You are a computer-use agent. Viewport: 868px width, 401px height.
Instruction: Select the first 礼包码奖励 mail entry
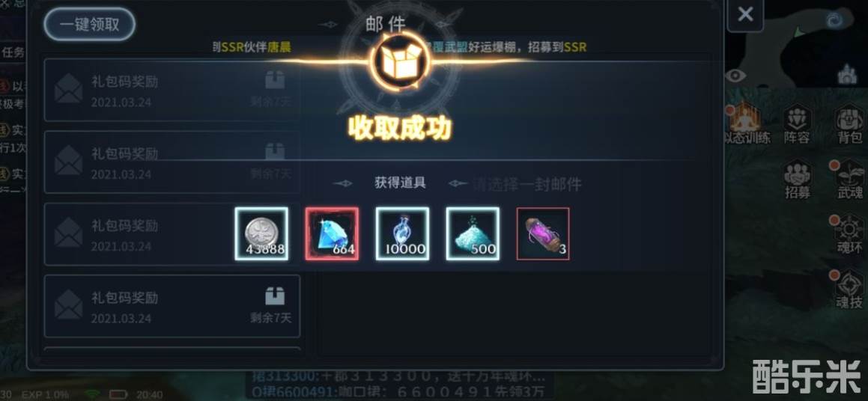(x=172, y=90)
